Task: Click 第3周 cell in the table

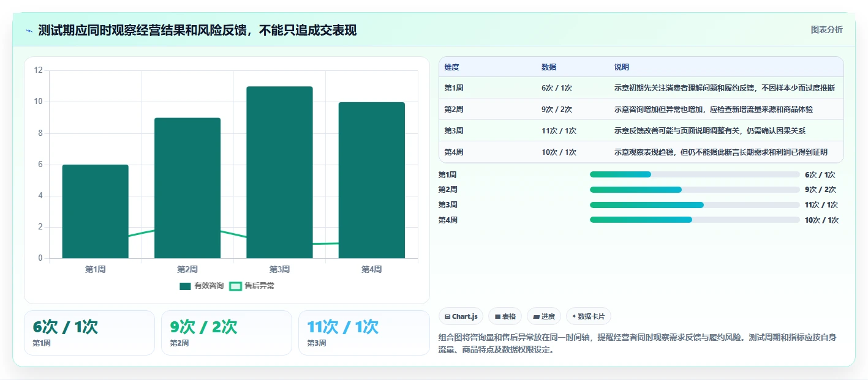Action: tap(454, 131)
